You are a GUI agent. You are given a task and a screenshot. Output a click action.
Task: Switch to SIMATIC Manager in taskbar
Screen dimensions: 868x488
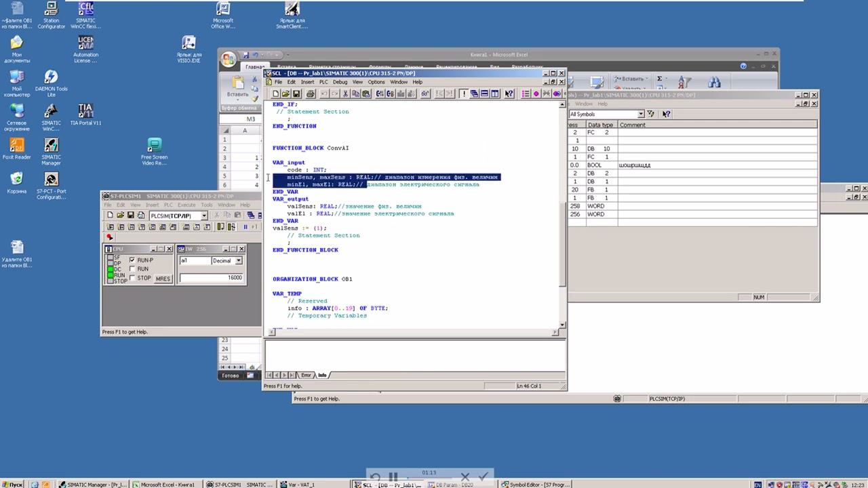point(93,485)
